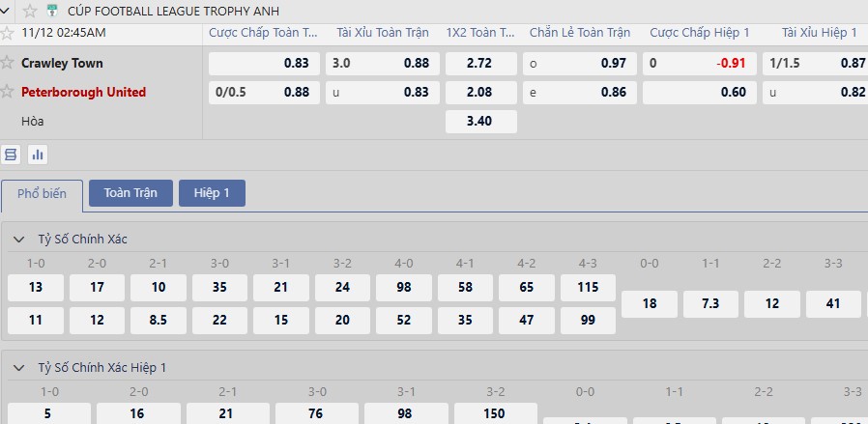Screen dimensions: 868x424
Task: Select the draw odds 3.40
Action: pyautogui.click(x=480, y=122)
